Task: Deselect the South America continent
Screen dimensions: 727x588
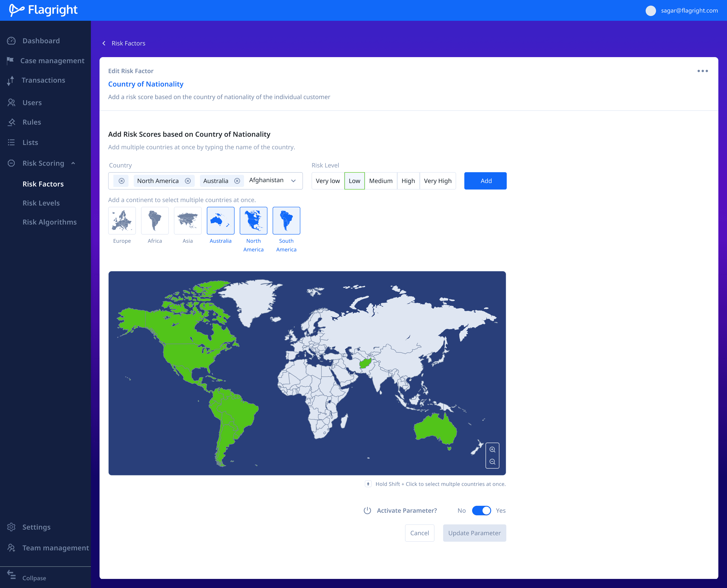Action: point(286,221)
